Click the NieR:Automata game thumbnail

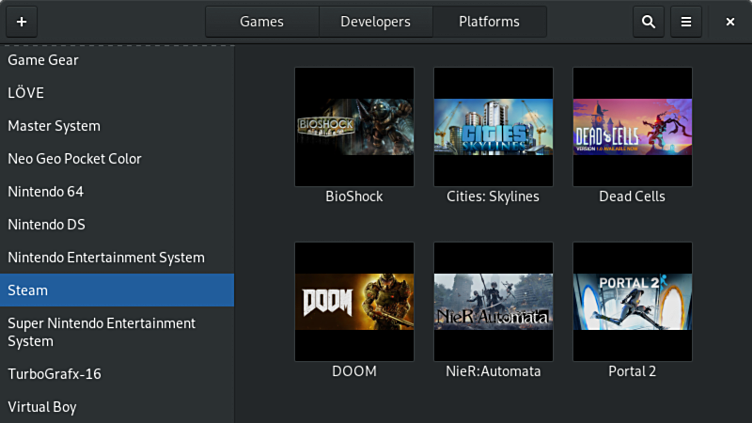(x=493, y=301)
